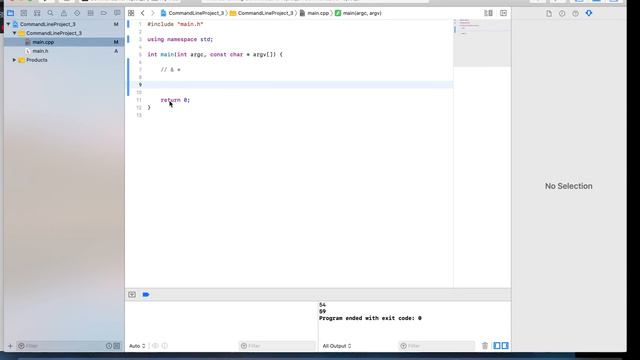Open the Issue navigator warning icon
This screenshot has height=360, width=640.
click(x=64, y=13)
